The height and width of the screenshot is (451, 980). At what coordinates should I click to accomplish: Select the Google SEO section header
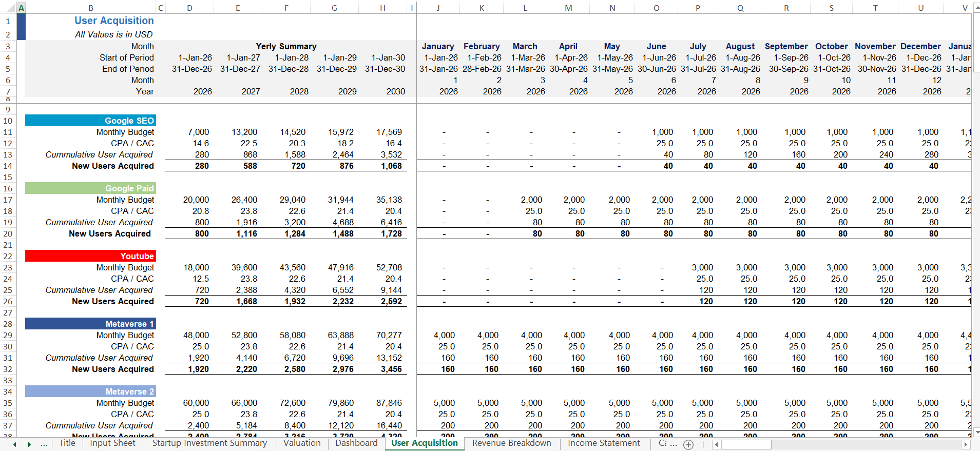pos(90,121)
